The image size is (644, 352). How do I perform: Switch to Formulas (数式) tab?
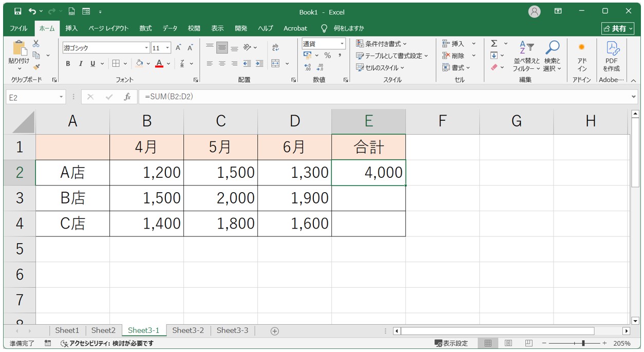[x=145, y=28]
